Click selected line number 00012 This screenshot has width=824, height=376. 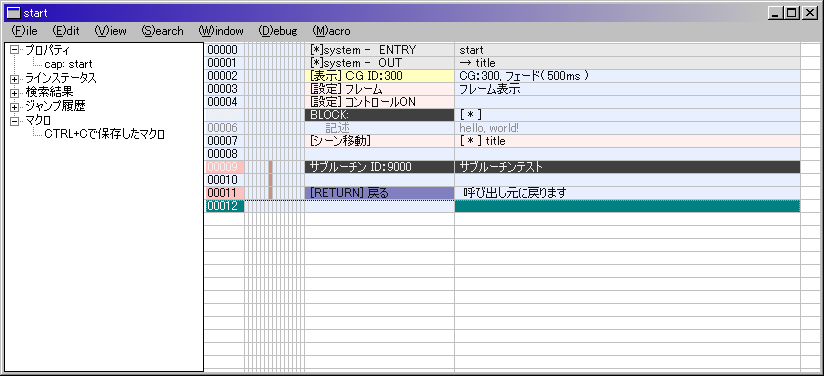224,206
